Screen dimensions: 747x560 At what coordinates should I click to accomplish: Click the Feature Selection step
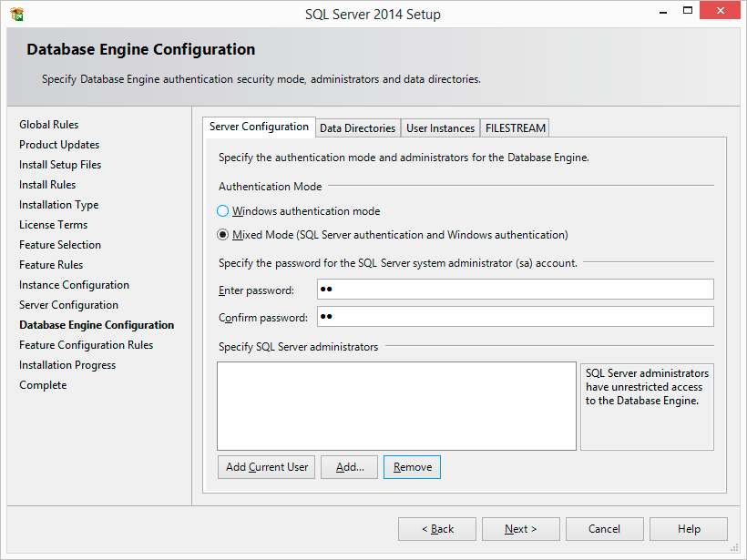click(x=60, y=245)
